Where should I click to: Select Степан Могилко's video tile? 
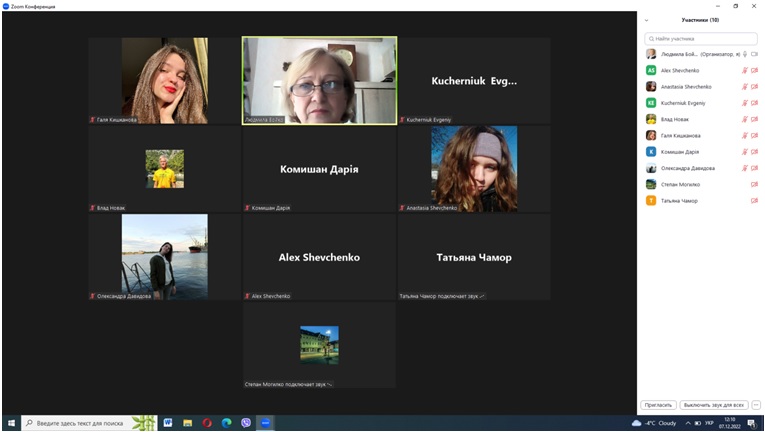[x=320, y=345]
